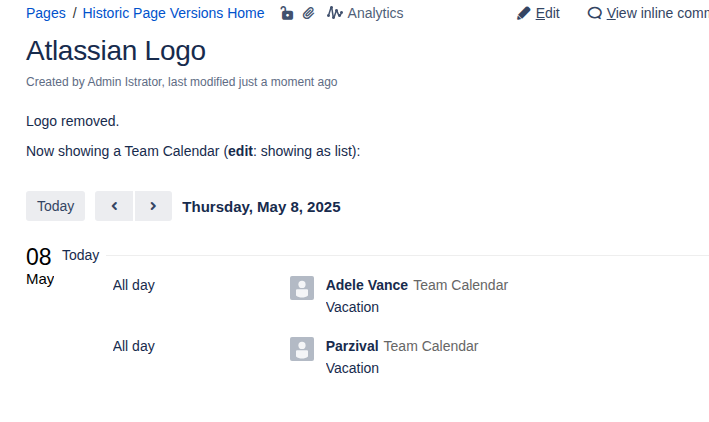Image resolution: width=709 pixels, height=422 pixels.
Task: Select the 08 May date label
Action: click(x=39, y=265)
